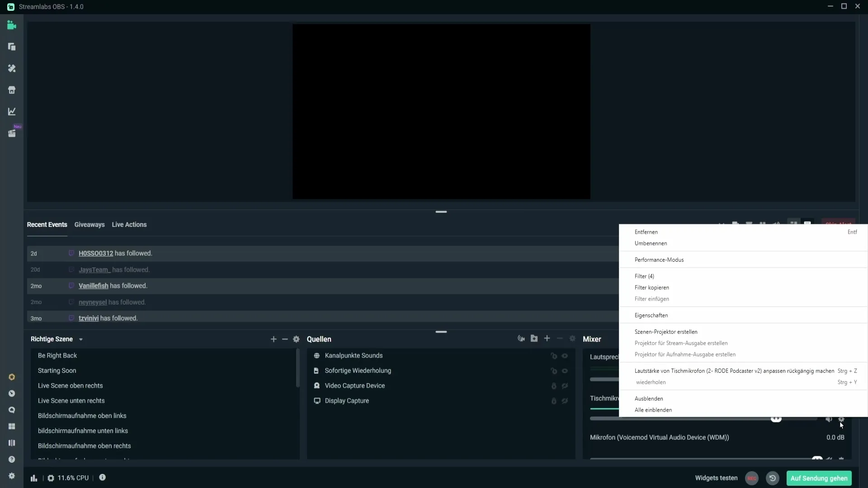
Task: Show the hidden Display Capture source
Action: pyautogui.click(x=565, y=401)
